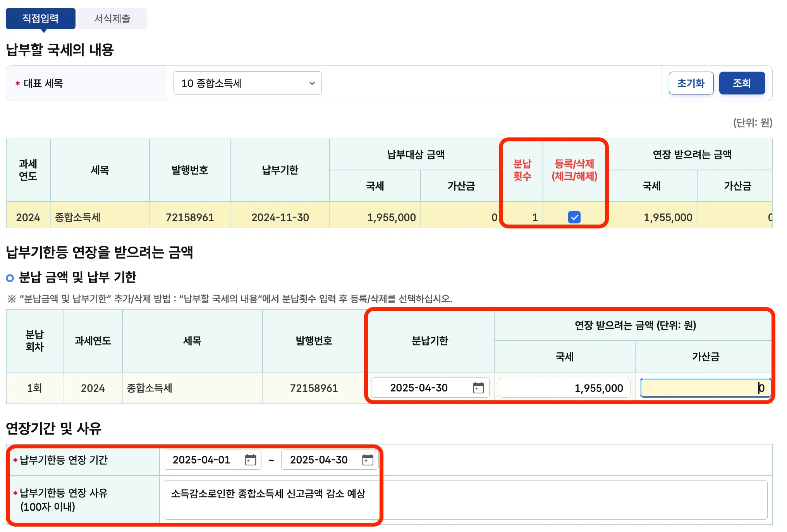Select the 분납 금액 및 납부 기한 radio button

tap(10, 278)
